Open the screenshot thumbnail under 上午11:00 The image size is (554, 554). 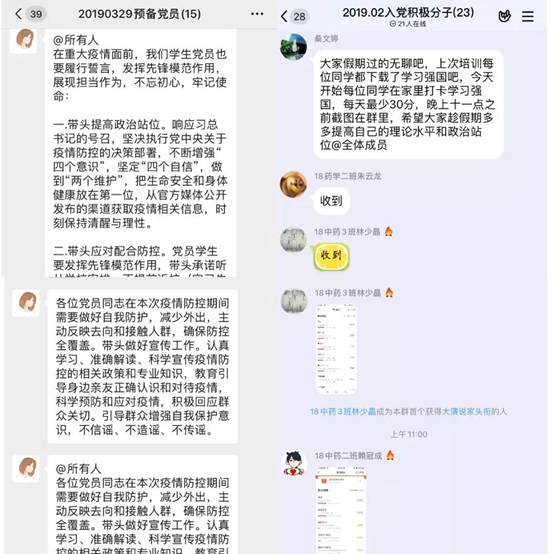pyautogui.click(x=341, y=510)
